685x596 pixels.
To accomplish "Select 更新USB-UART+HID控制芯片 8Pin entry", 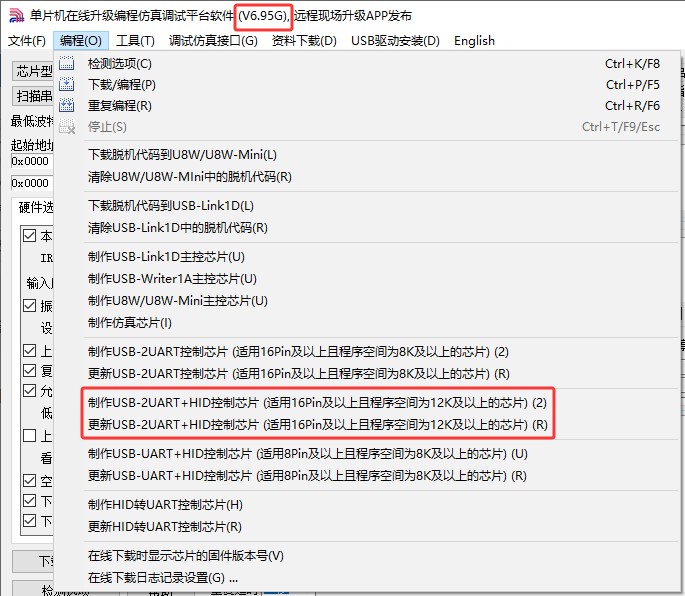I will (367, 475).
